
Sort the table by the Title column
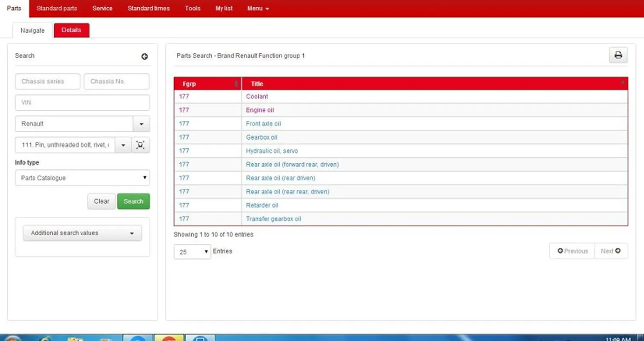pyautogui.click(x=434, y=84)
